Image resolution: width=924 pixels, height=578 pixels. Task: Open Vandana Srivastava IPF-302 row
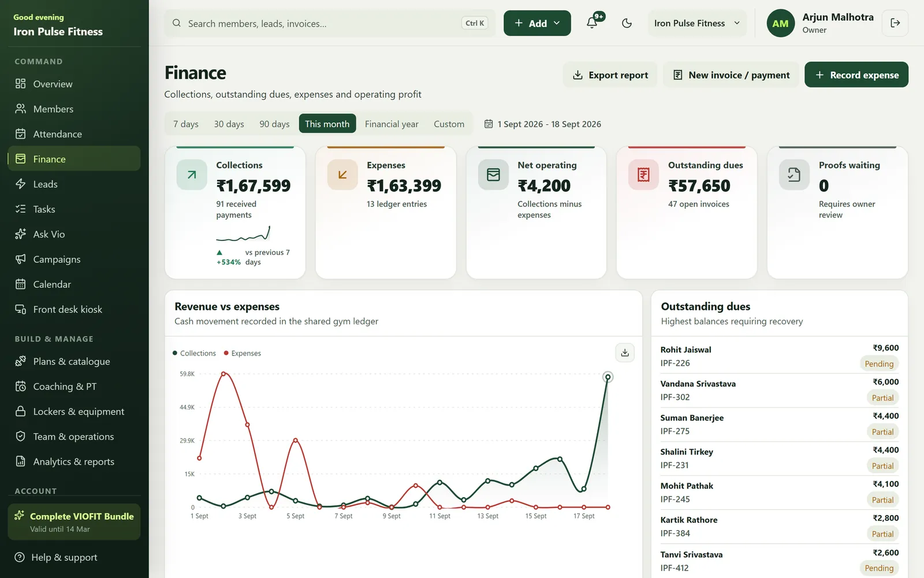[x=780, y=390]
